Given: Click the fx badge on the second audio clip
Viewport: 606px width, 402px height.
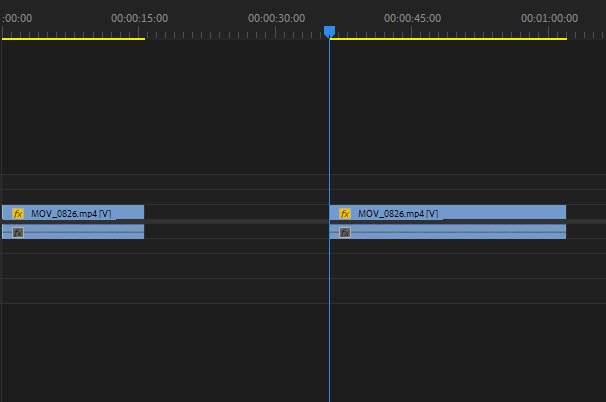Looking at the screenshot, I should pos(345,232).
